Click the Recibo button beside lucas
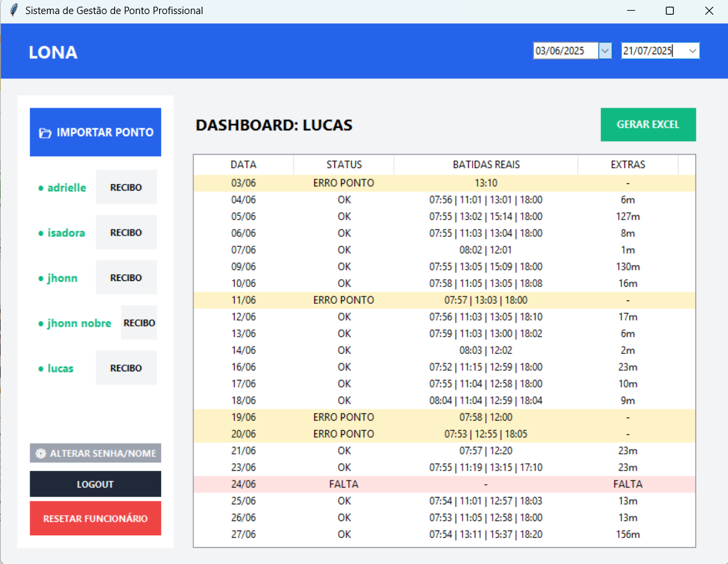728x564 pixels. point(126,368)
